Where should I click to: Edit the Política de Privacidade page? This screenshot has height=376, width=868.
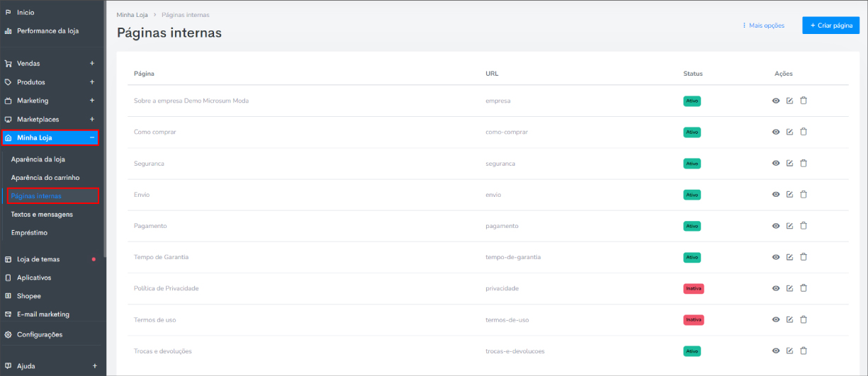(x=789, y=288)
